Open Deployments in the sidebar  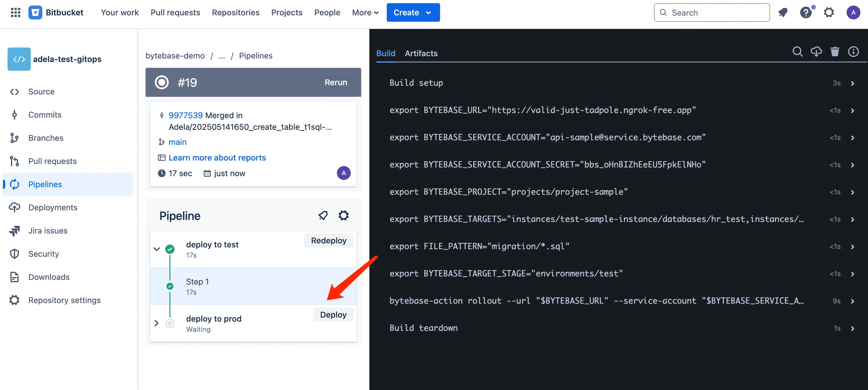point(52,207)
